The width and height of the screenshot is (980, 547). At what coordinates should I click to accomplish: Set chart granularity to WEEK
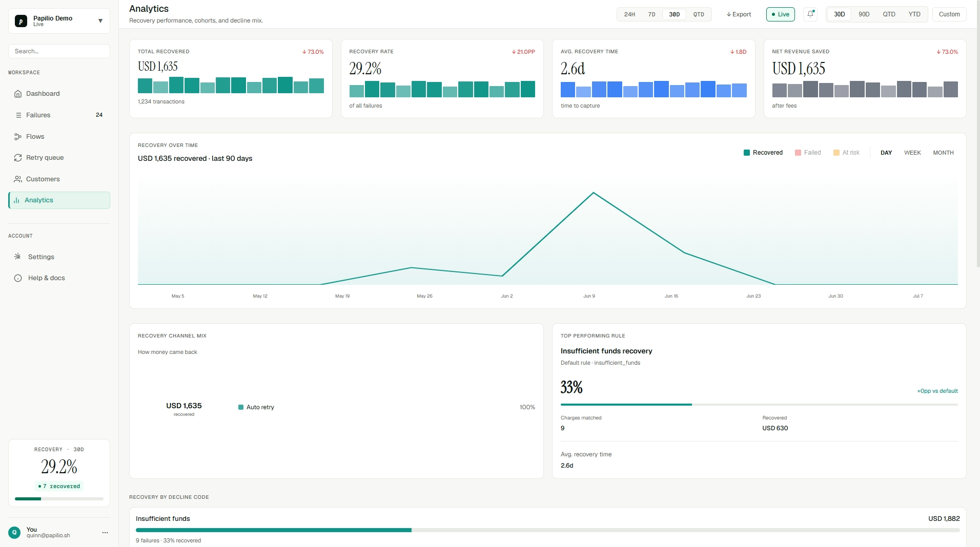tap(912, 153)
